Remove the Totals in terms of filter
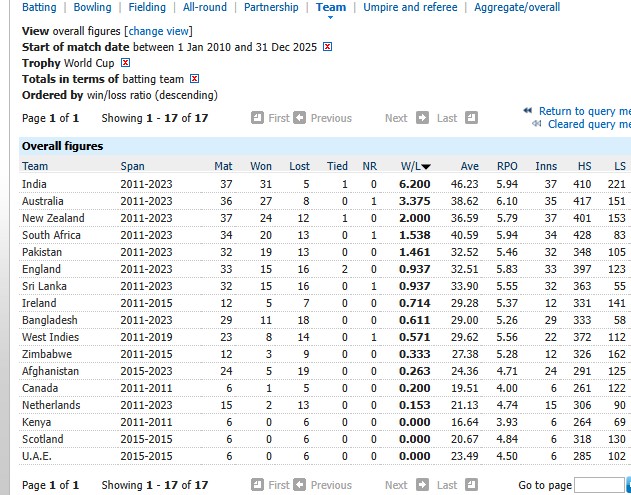Image resolution: width=631 pixels, height=495 pixels. pyautogui.click(x=194, y=79)
